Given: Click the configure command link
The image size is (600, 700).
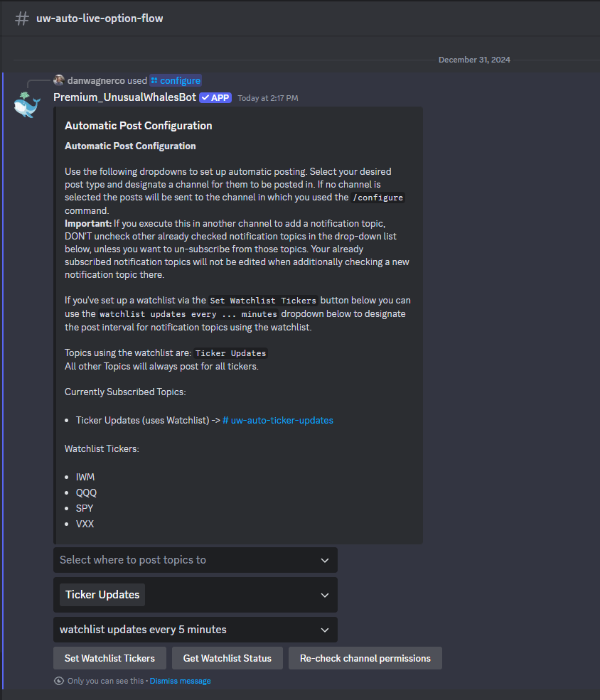Looking at the screenshot, I should point(176,80).
